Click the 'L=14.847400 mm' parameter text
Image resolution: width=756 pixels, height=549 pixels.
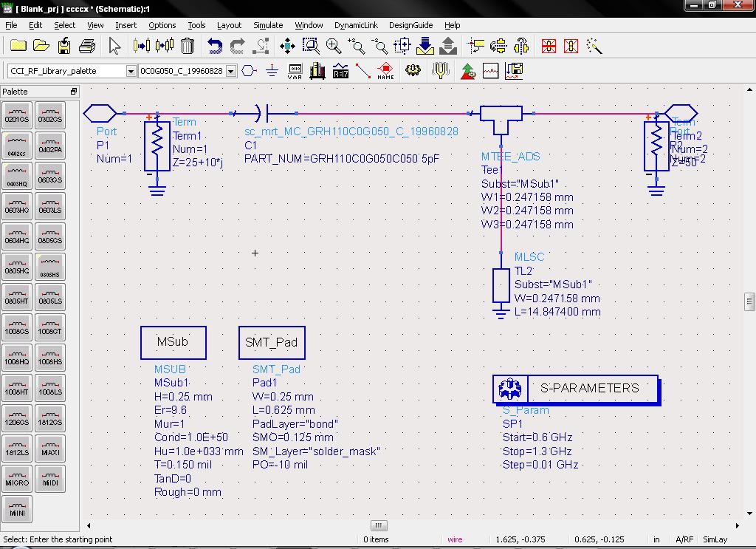tap(557, 312)
